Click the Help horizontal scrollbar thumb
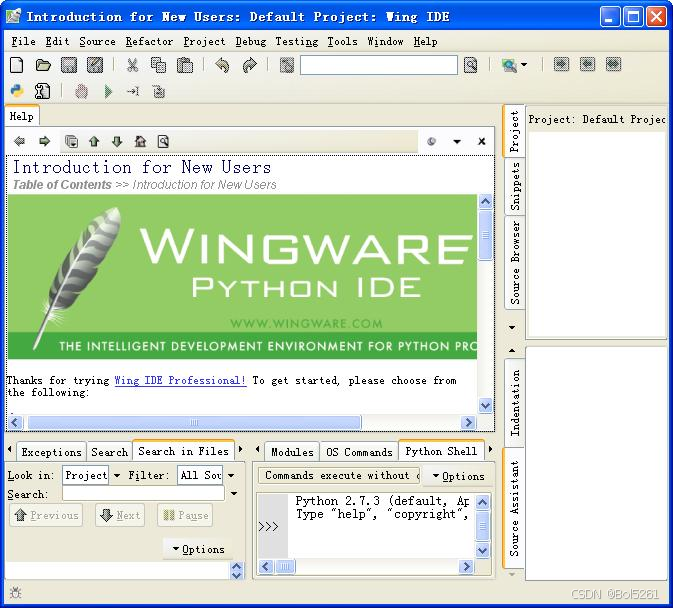The height and width of the screenshot is (608, 673). coord(194,422)
